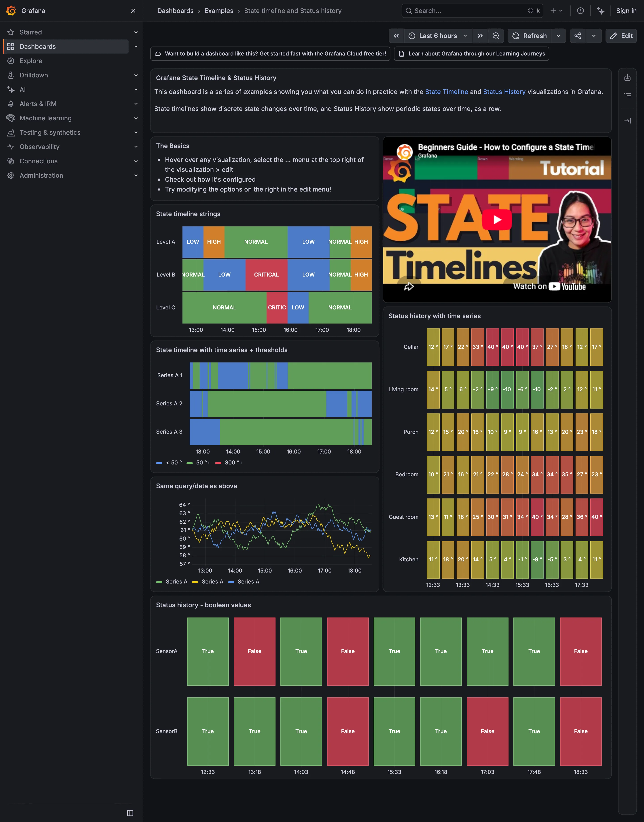The image size is (644, 822).
Task: Click the Alerts & IRM bell icon
Action: (x=11, y=104)
